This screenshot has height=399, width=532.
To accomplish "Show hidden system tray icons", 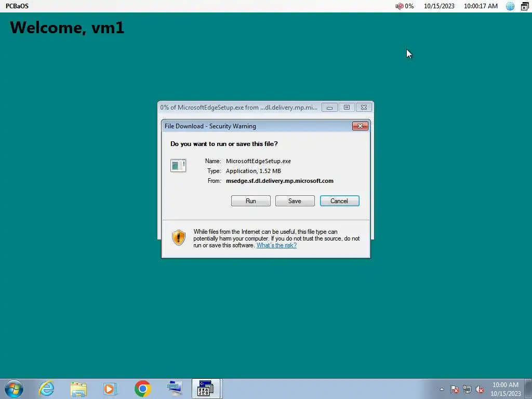I will pos(442,390).
